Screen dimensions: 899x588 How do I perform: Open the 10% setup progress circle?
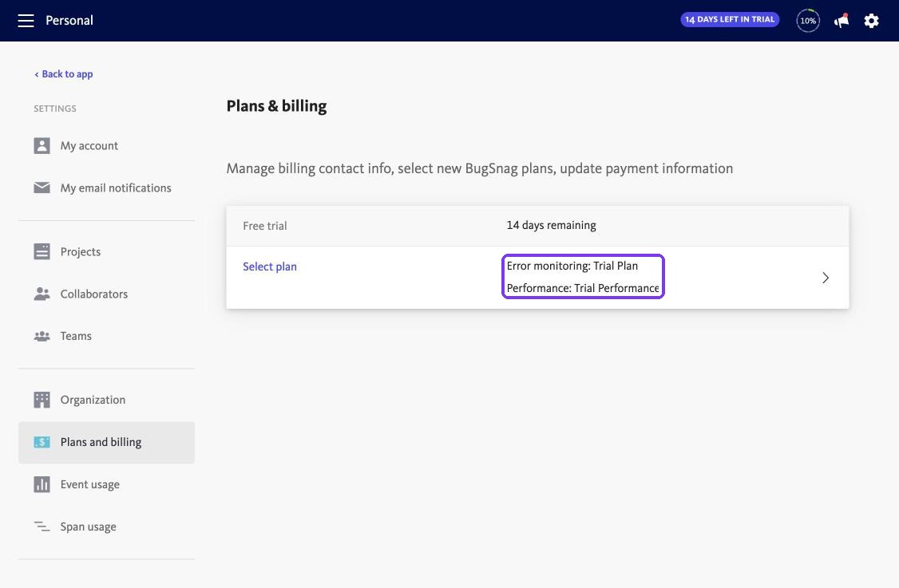pos(808,21)
